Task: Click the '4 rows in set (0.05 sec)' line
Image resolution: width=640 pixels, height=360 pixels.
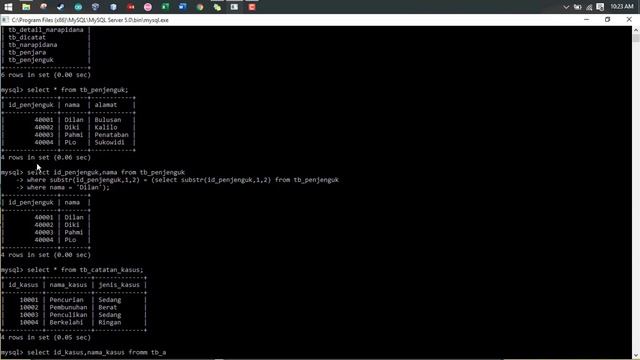Action: pos(46,338)
